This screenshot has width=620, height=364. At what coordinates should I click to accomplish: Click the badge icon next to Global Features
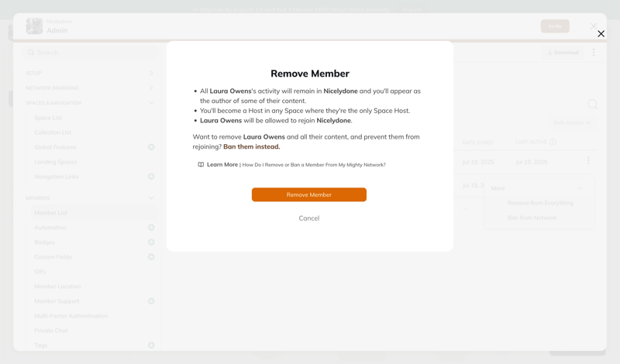tap(151, 147)
